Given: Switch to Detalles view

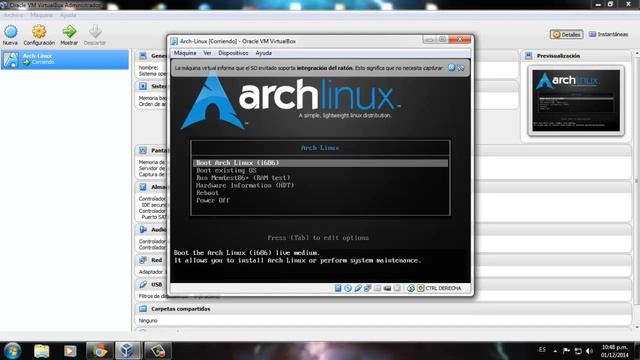Looking at the screenshot, I should point(566,35).
